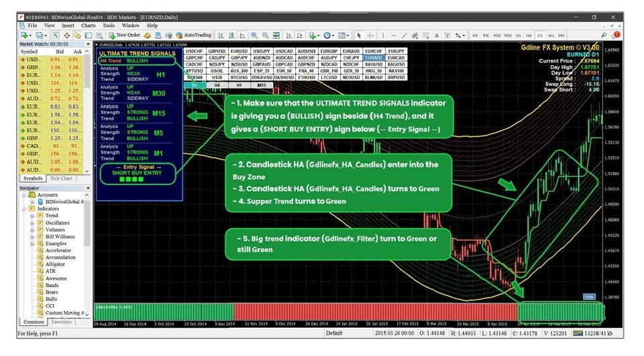Toggle the chart Auto Scroll icon
The height and width of the screenshot is (356, 644).
pyautogui.click(x=288, y=36)
